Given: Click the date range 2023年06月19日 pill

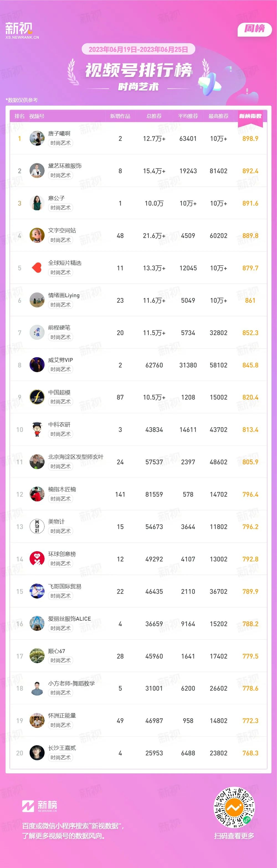Looking at the screenshot, I should pyautogui.click(x=138, y=50).
